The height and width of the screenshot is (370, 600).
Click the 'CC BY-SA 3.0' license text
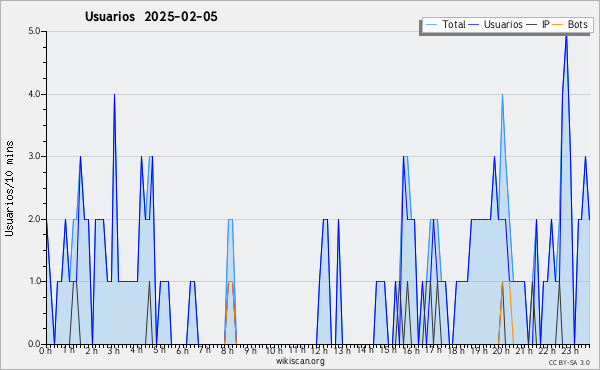(569, 363)
